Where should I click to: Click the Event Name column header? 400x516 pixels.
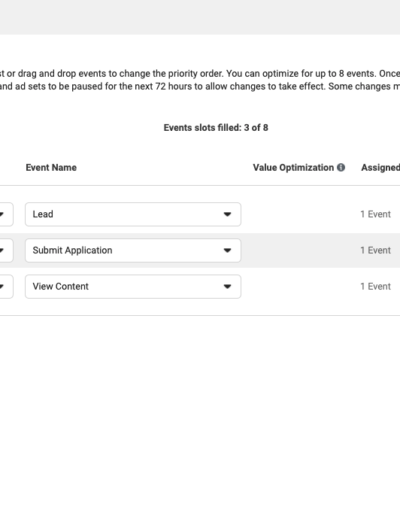click(x=51, y=167)
